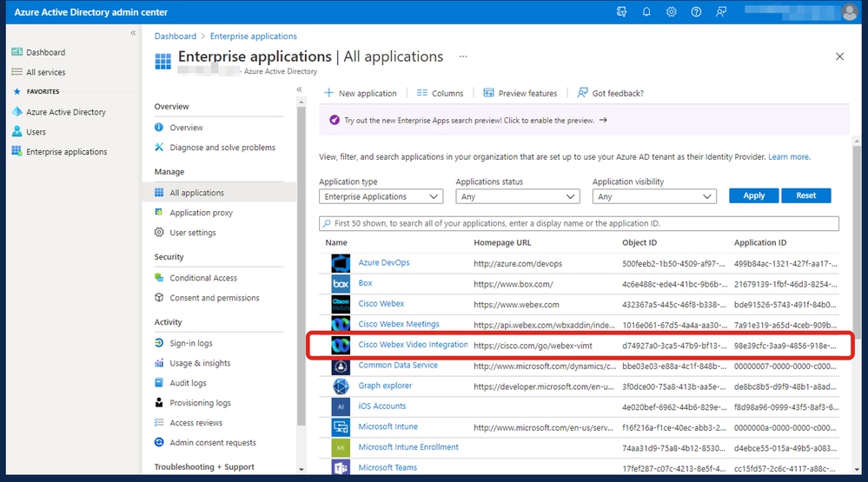868x482 pixels.
Task: Open User settings
Action: click(x=193, y=233)
